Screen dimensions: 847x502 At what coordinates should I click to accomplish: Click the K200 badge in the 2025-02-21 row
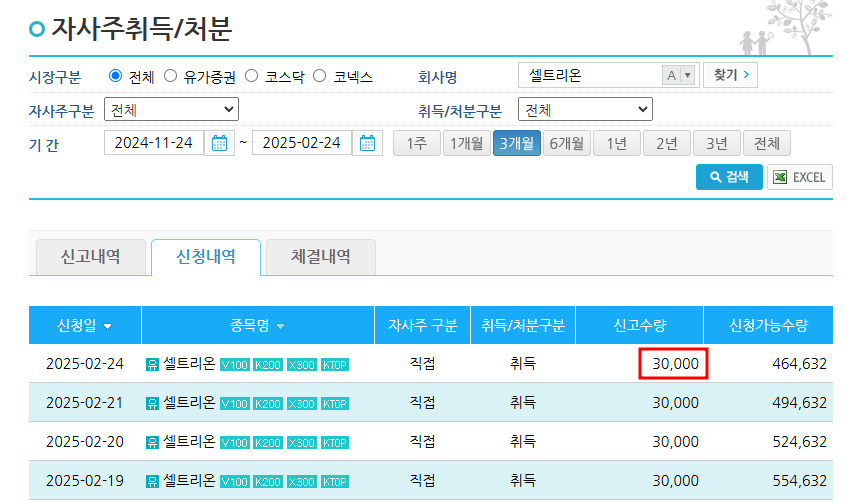pyautogui.click(x=268, y=404)
